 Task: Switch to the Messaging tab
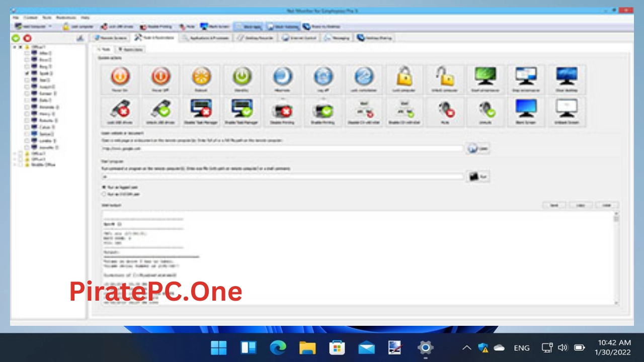pyautogui.click(x=337, y=38)
